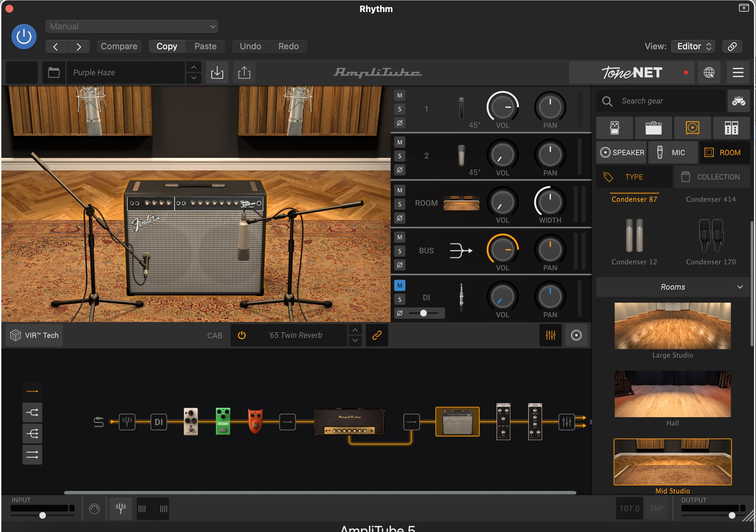Screen dimensions: 756x532
Task: Click the Undo button
Action: coord(250,46)
